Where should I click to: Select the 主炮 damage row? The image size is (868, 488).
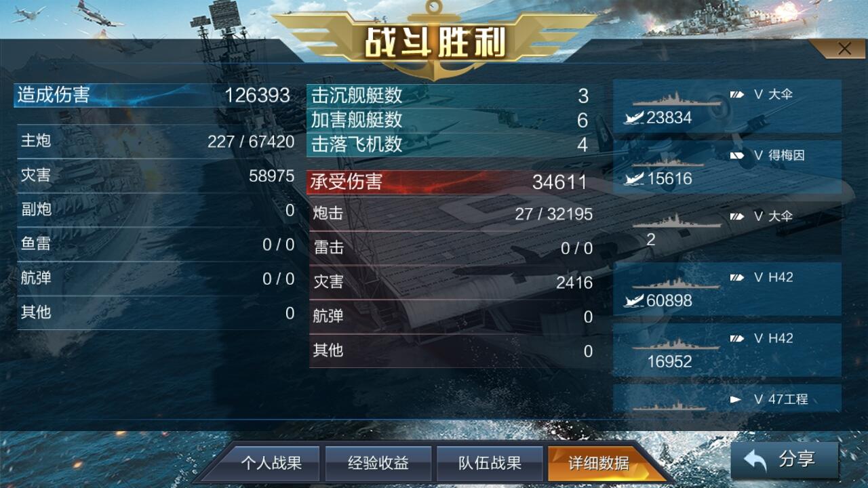(x=157, y=141)
